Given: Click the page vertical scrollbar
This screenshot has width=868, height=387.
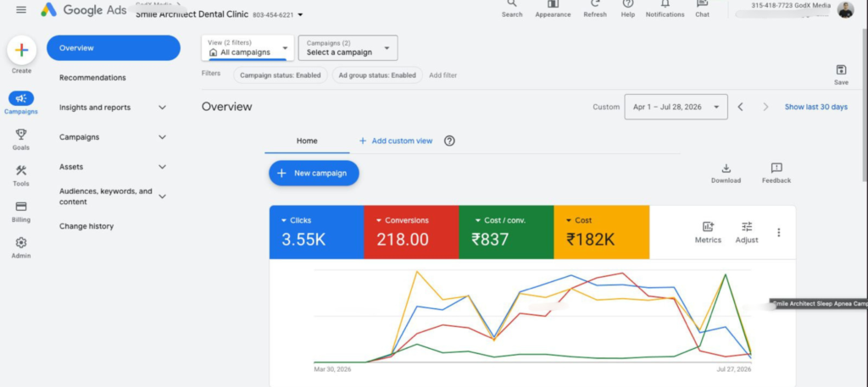Looking at the screenshot, I should (x=864, y=105).
